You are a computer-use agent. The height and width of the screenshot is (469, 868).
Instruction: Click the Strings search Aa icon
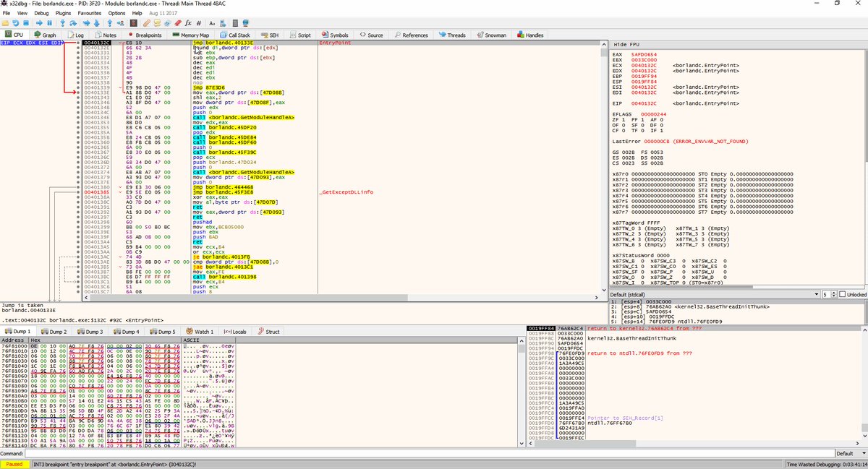click(x=212, y=23)
